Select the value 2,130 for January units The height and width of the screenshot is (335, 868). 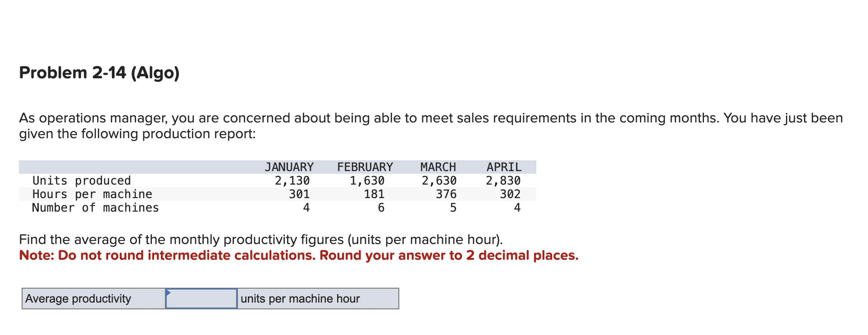pyautogui.click(x=292, y=181)
